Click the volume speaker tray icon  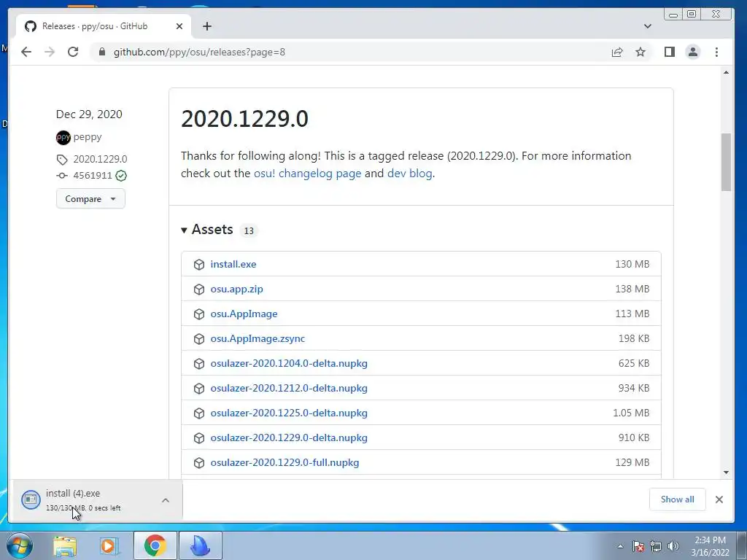673,546
